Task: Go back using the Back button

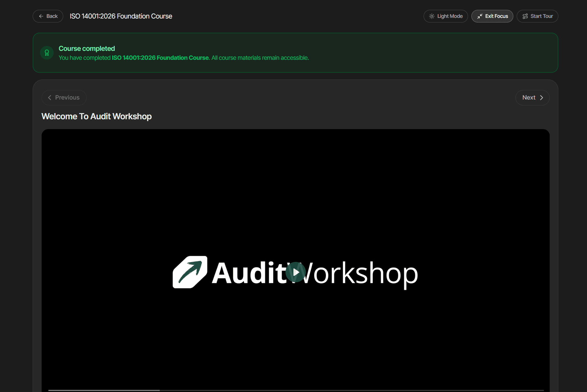Action: [x=48, y=16]
